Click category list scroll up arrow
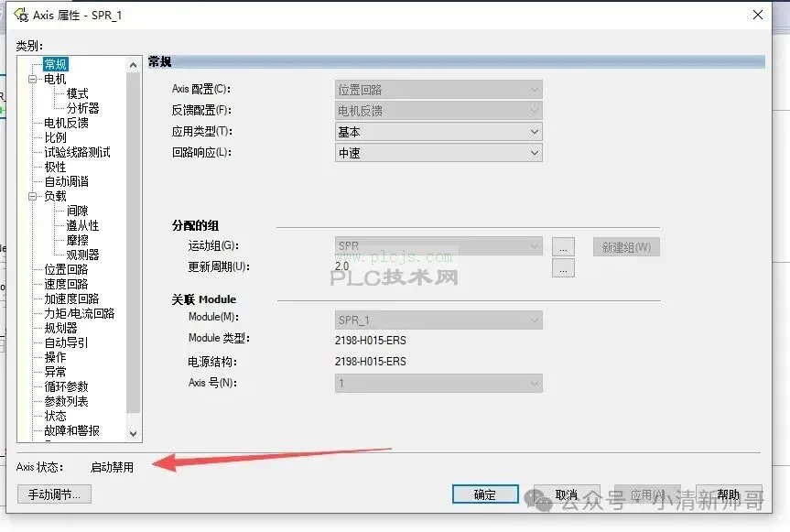Viewport: 790px width, 532px height. coord(133,65)
